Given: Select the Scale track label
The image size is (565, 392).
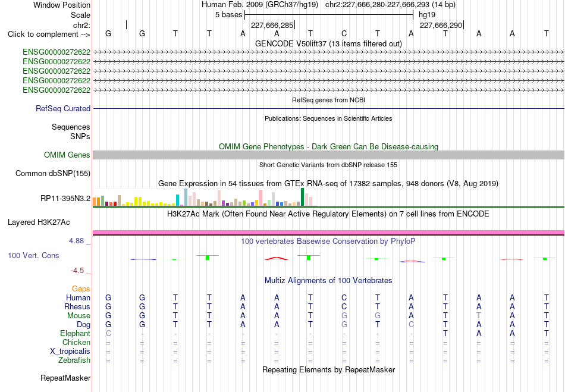Looking at the screenshot, I should click(x=80, y=15).
